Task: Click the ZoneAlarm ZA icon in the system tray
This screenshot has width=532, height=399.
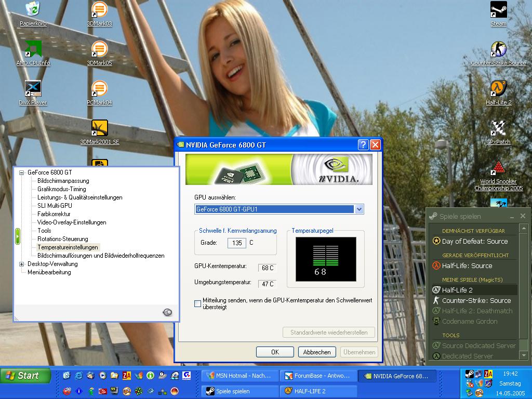Action: (x=488, y=374)
